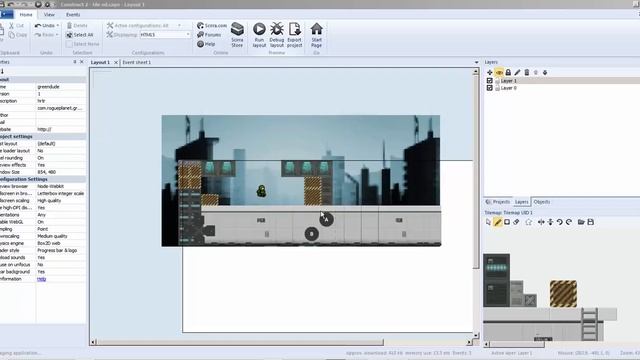Close the Layout 1 tab
This screenshot has width=640, height=360.
click(116, 62)
